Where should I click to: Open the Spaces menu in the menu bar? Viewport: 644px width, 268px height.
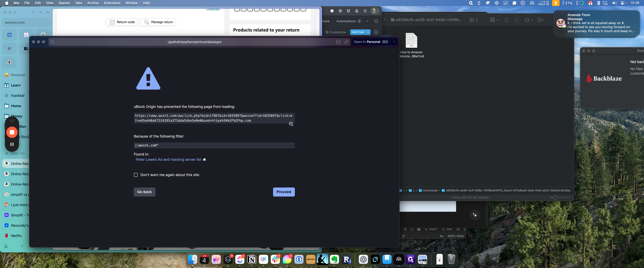click(64, 3)
